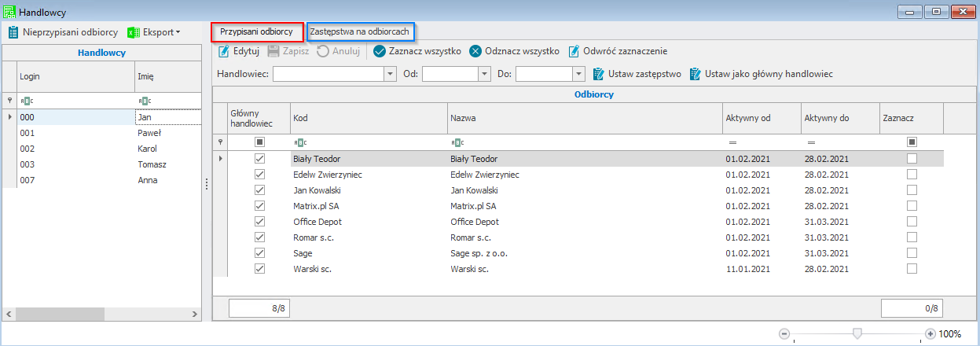Switch to Zastępstwa na odbiorcach tab
The image size is (980, 346).
pyautogui.click(x=361, y=31)
